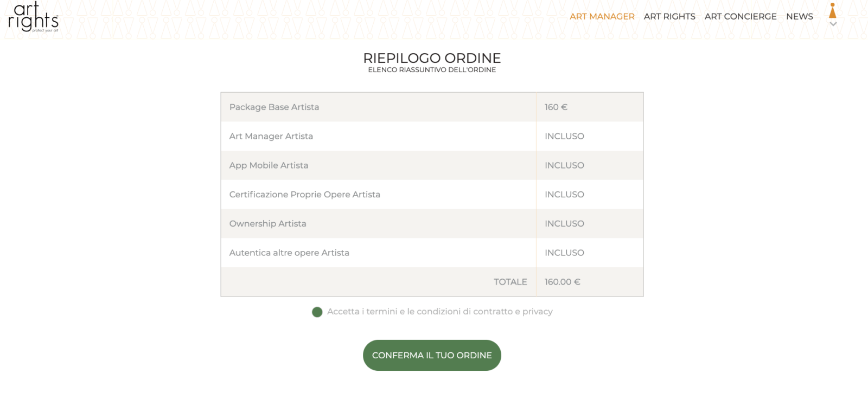Select the Package Base Artista row
The image size is (868, 393).
tap(432, 107)
